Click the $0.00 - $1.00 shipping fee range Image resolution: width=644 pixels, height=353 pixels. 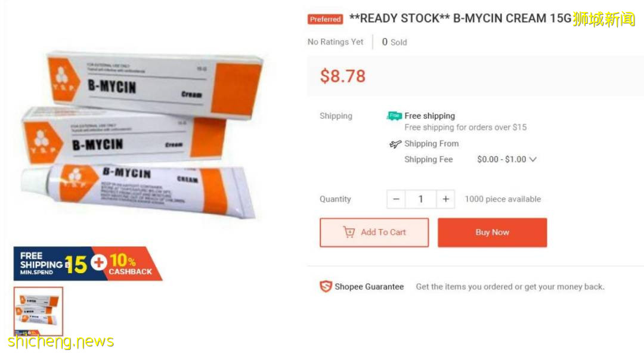[501, 159]
